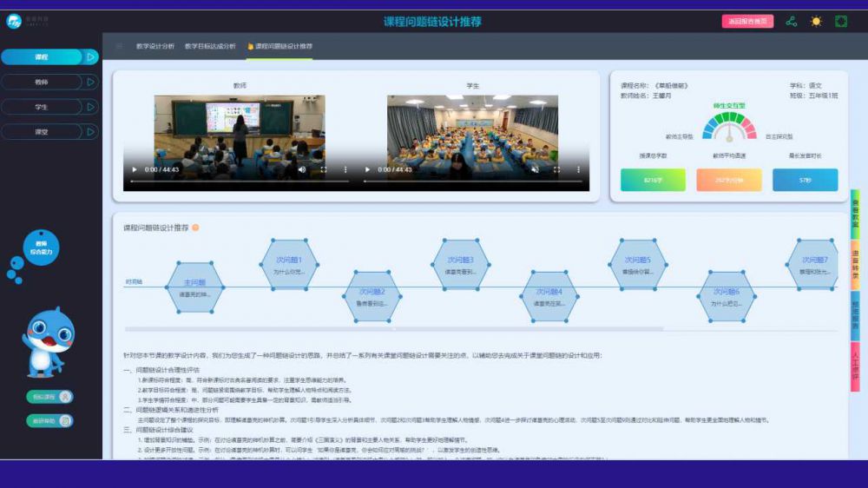Switch to the 教学目标达成分析 tab

(210, 46)
